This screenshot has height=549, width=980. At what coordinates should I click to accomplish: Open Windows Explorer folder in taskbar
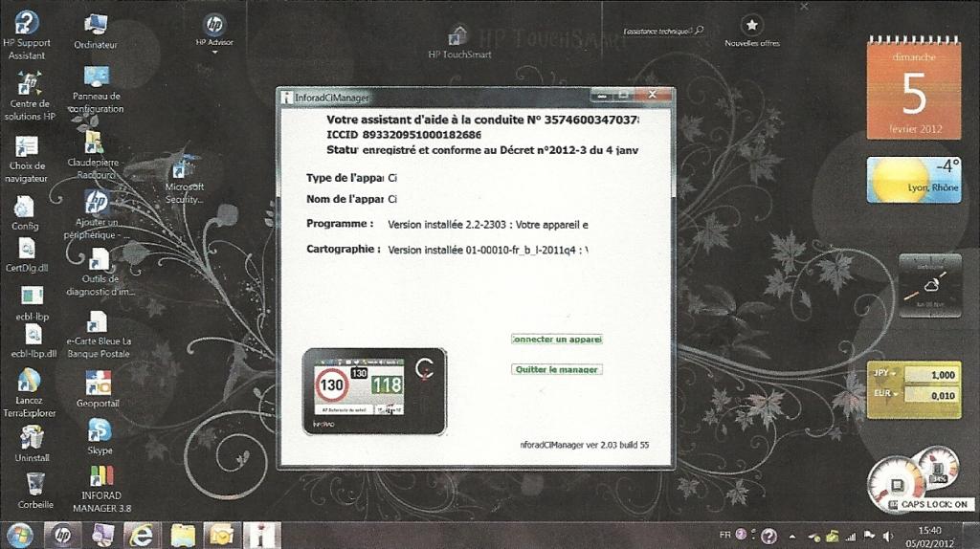pos(182,536)
